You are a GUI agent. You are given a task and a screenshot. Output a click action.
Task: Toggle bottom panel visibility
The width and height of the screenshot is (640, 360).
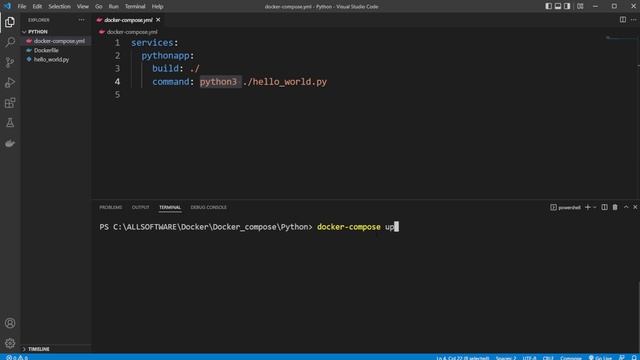(x=558, y=6)
